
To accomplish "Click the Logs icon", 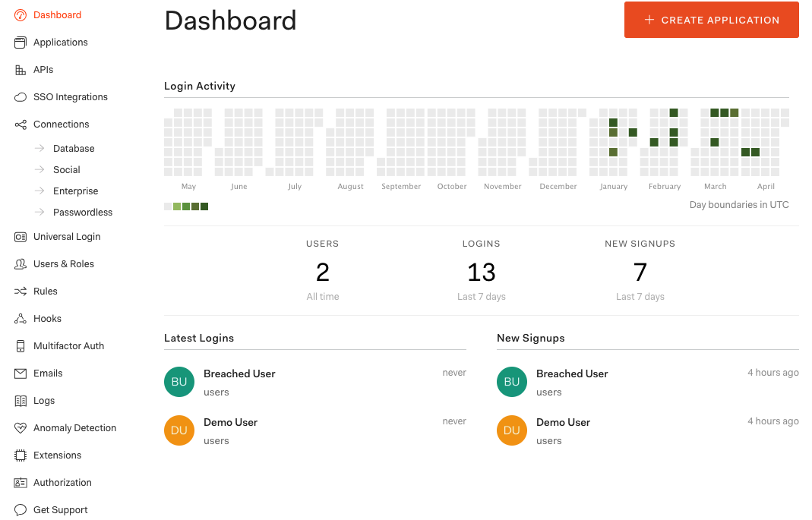I will tap(21, 400).
